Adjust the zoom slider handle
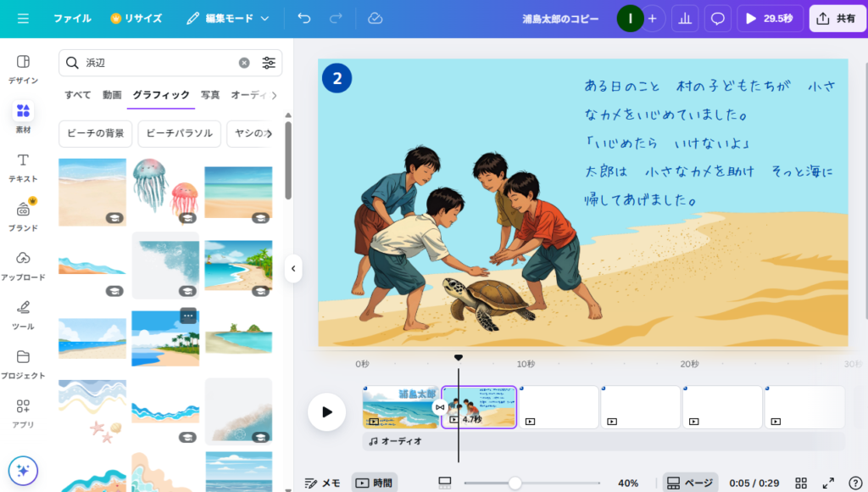This screenshot has width=868, height=492. 515,484
